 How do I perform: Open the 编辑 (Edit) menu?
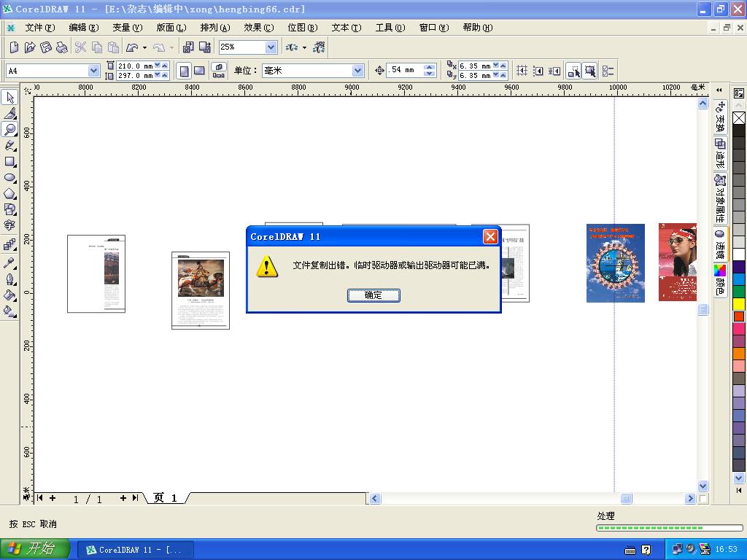83,28
